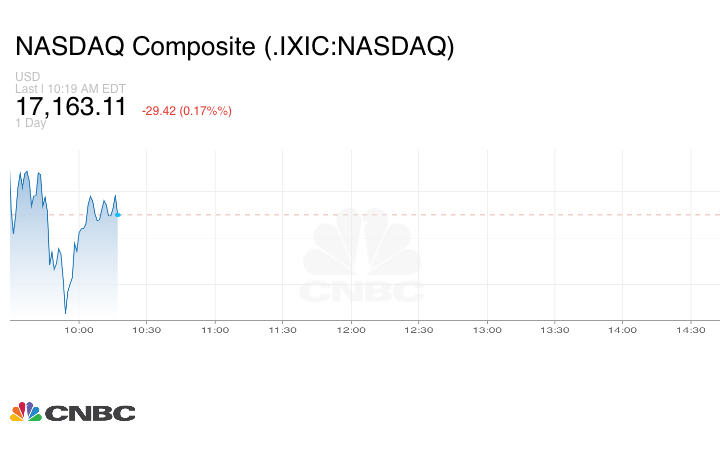Viewport: 720px width, 450px height.
Task: Select the 1 Day range label
Action: click(x=32, y=123)
